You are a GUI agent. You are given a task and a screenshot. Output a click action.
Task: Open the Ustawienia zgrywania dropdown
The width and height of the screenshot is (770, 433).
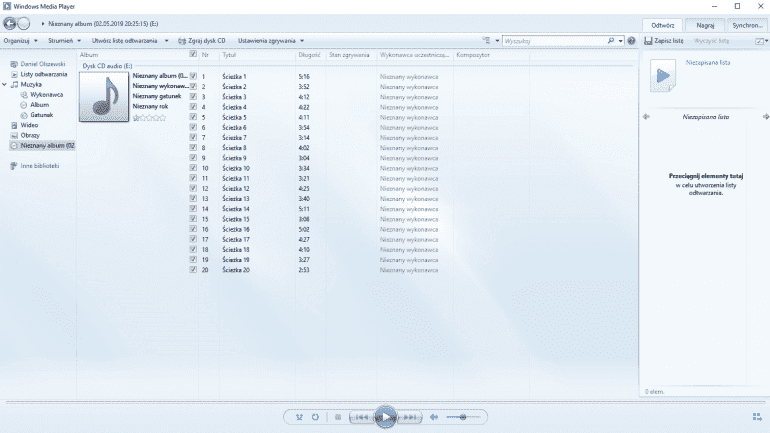(271, 41)
